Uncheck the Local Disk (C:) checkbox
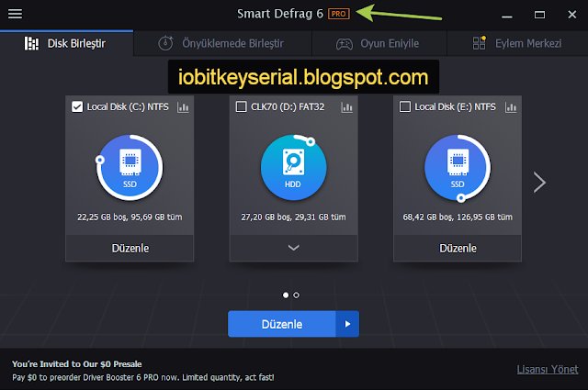Viewport: 588px width, 390px height. [x=77, y=106]
